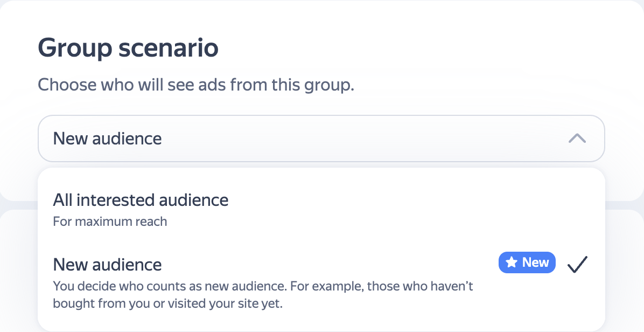Click the "Group scenario" heading
Screen dimensions: 644x332
point(128,49)
